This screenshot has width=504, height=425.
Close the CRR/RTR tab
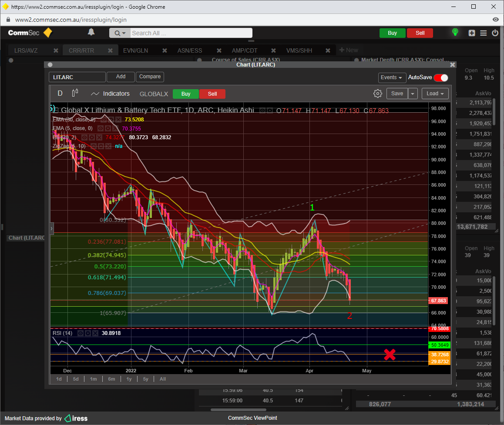tap(110, 50)
